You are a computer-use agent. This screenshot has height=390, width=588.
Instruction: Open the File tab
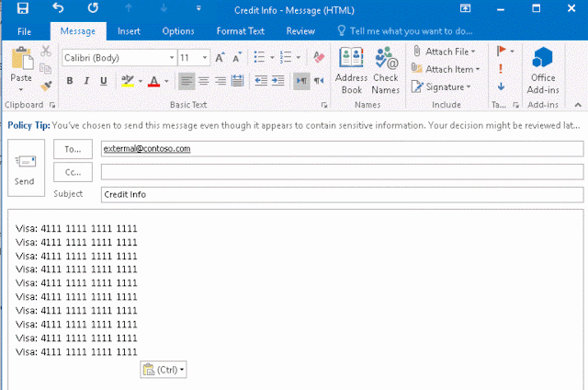pyautogui.click(x=25, y=31)
